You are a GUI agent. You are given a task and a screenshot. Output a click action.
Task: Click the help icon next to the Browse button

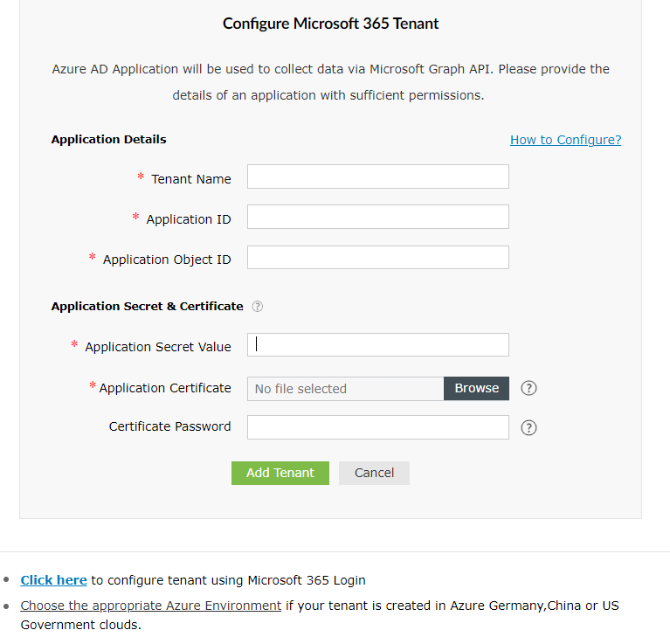[528, 388]
